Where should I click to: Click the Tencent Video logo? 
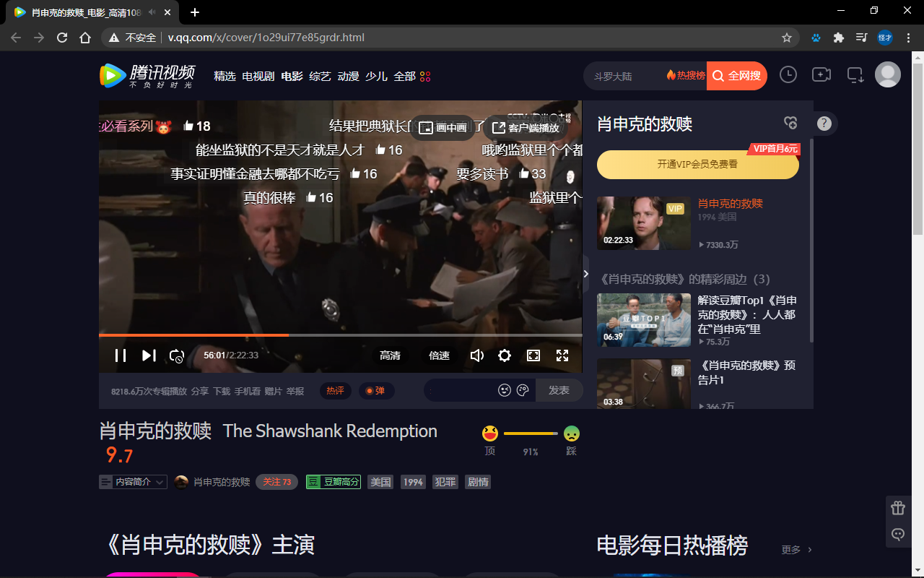tap(147, 75)
